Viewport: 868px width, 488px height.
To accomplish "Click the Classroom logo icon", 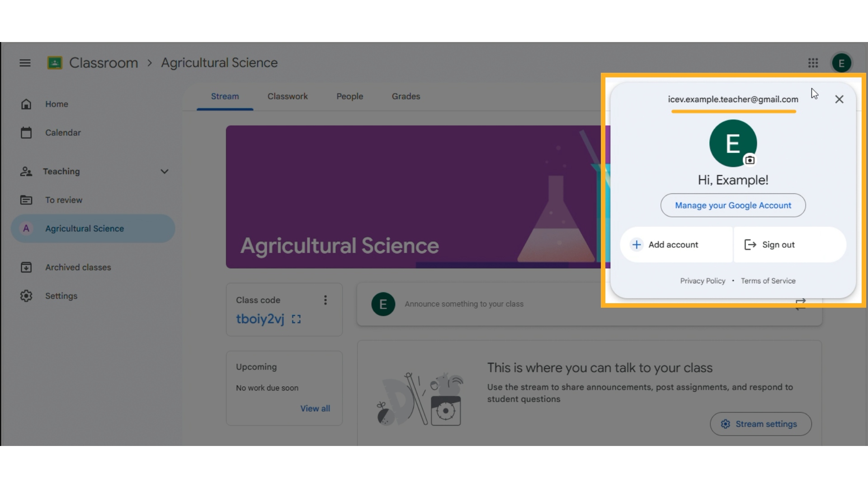I will 55,63.
